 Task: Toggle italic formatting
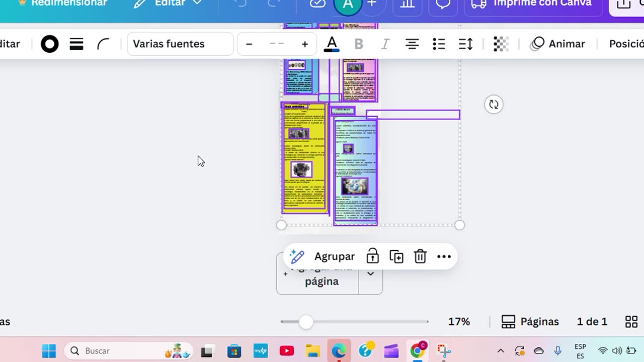(x=385, y=44)
